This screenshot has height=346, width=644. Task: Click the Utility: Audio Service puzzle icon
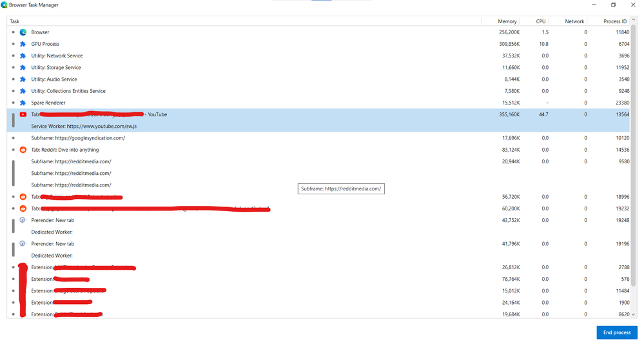click(23, 79)
